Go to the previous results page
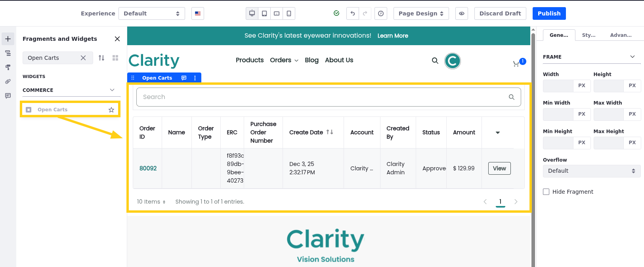The height and width of the screenshot is (267, 644). 485,202
